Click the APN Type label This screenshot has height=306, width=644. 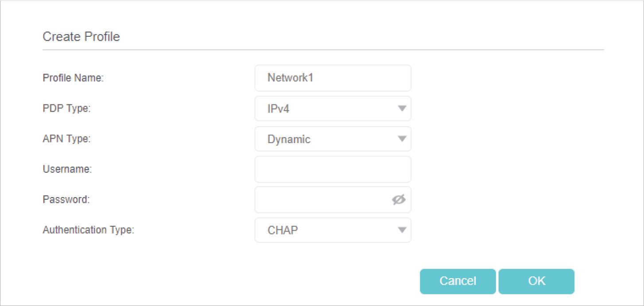(x=66, y=139)
